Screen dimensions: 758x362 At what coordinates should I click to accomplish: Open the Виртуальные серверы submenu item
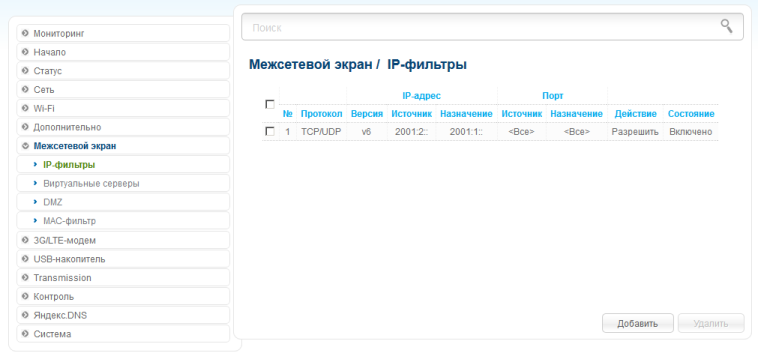click(x=123, y=184)
